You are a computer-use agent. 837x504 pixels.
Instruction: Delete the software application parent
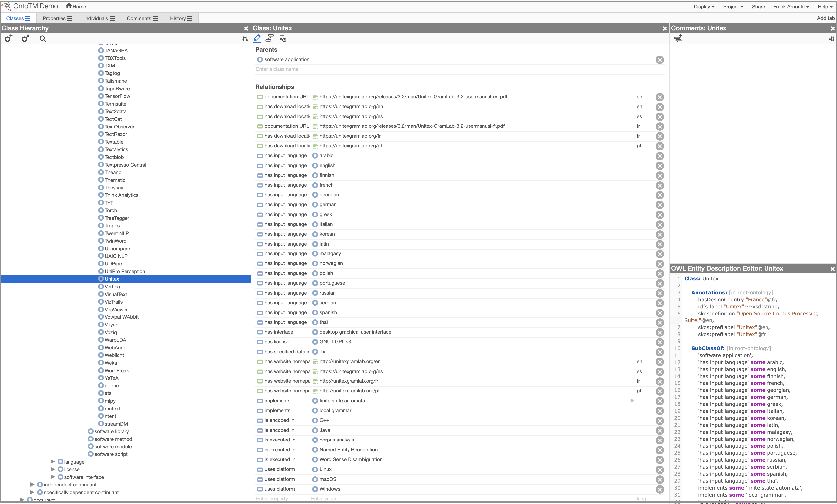pyautogui.click(x=659, y=60)
